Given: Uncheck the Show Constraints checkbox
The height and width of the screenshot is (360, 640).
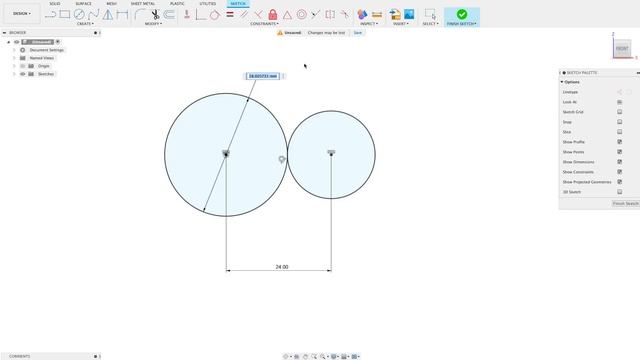Looking at the screenshot, I should pyautogui.click(x=620, y=172).
